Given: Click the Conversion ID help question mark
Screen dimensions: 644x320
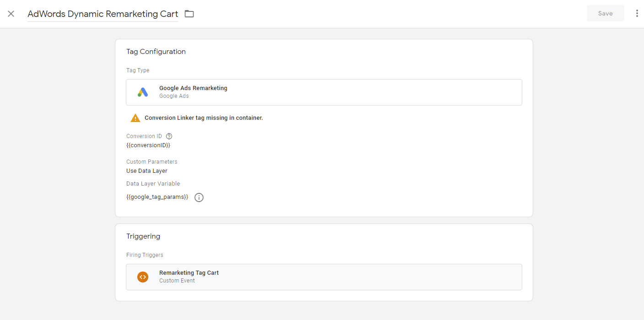Looking at the screenshot, I should tap(169, 136).
